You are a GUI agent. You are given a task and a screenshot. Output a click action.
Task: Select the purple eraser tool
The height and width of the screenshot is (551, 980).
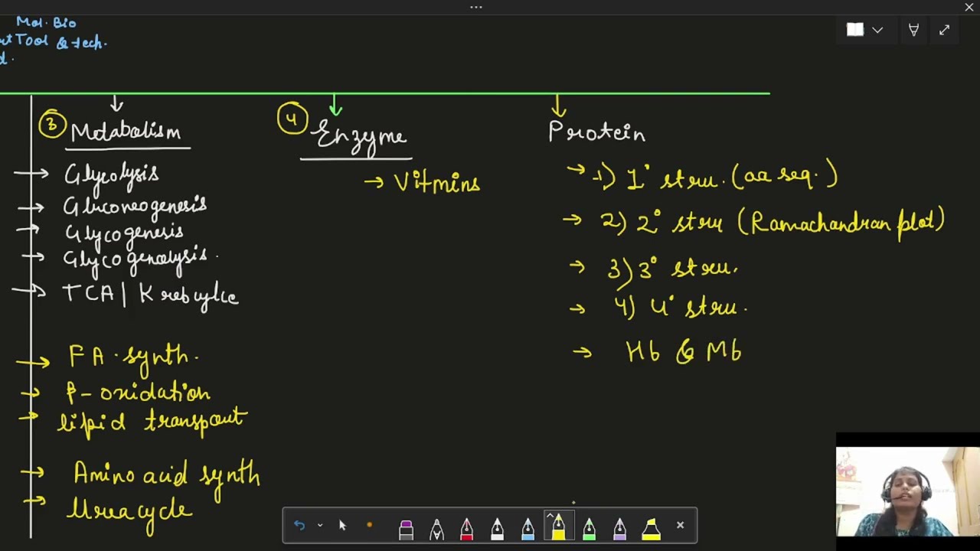(x=406, y=528)
